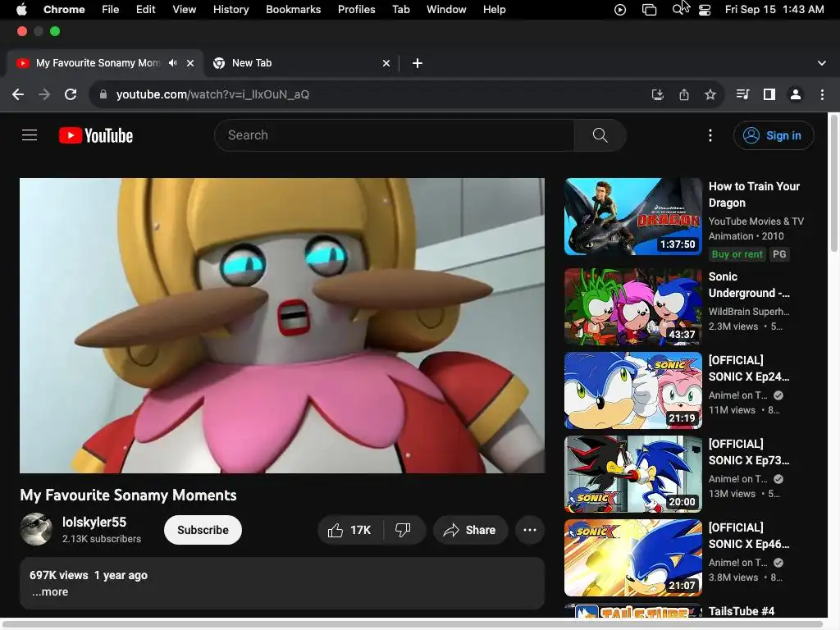840x630 pixels.
Task: Mute the tab via speaker icon
Action: [172, 63]
